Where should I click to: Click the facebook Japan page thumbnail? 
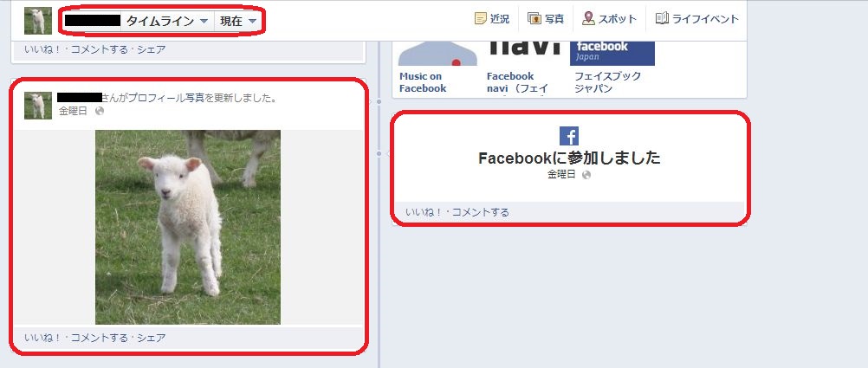point(612,53)
